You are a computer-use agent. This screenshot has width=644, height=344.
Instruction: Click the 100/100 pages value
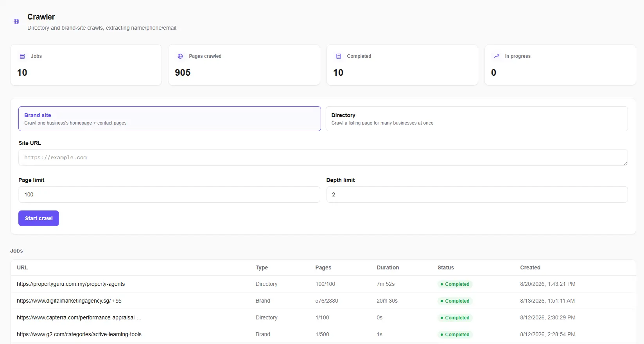tap(325, 284)
